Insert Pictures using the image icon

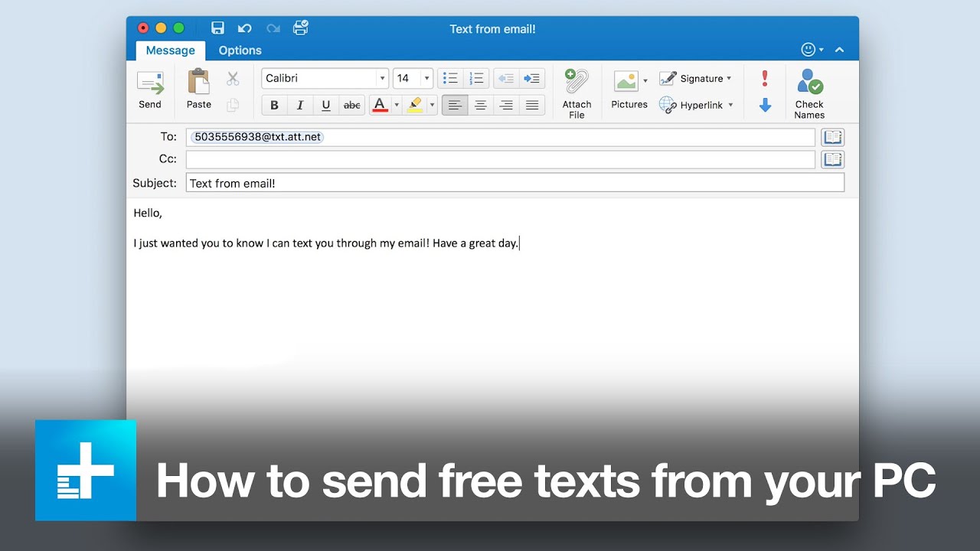pyautogui.click(x=626, y=81)
